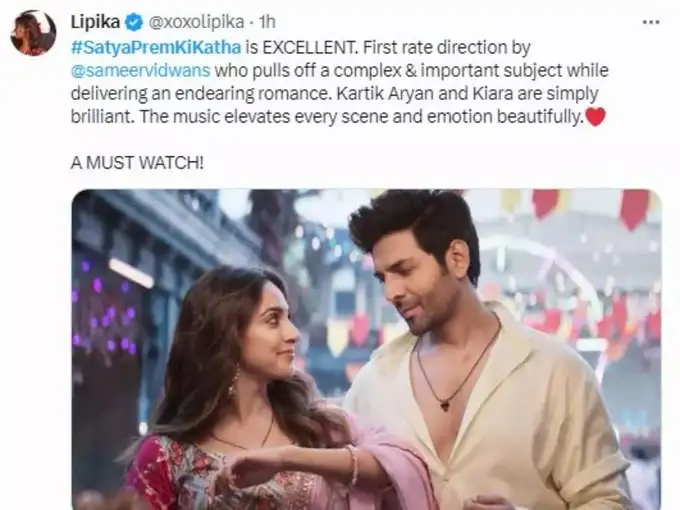Click the black pendant necklace in photo
The width and height of the screenshot is (680, 510).
[445, 405]
